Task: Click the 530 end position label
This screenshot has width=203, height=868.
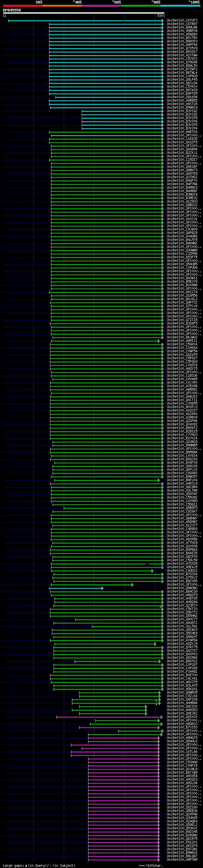Action: (160, 16)
